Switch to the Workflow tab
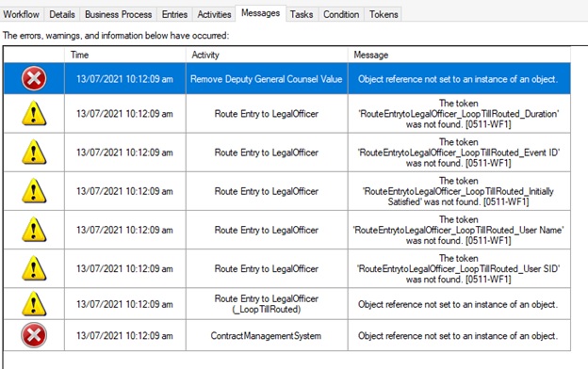 pyautogui.click(x=22, y=14)
